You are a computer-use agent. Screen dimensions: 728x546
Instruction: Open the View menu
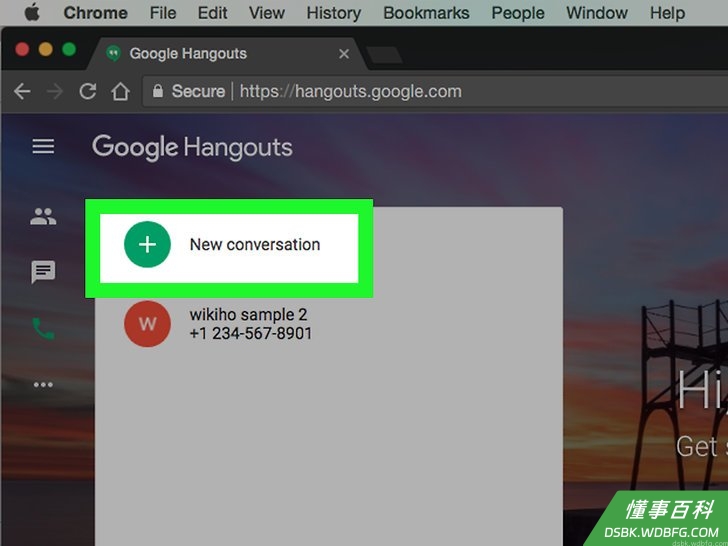(266, 13)
